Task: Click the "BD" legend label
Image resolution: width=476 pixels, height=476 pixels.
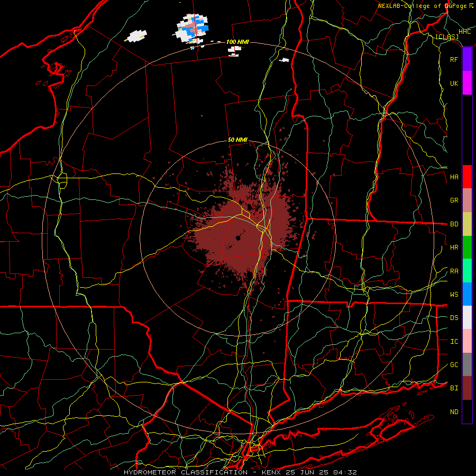Action: point(454,224)
